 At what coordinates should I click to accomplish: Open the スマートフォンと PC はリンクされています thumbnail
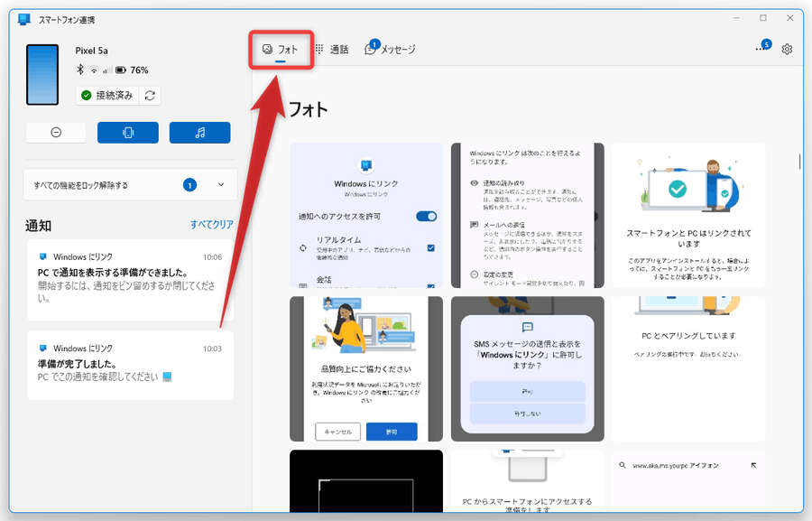(x=688, y=215)
